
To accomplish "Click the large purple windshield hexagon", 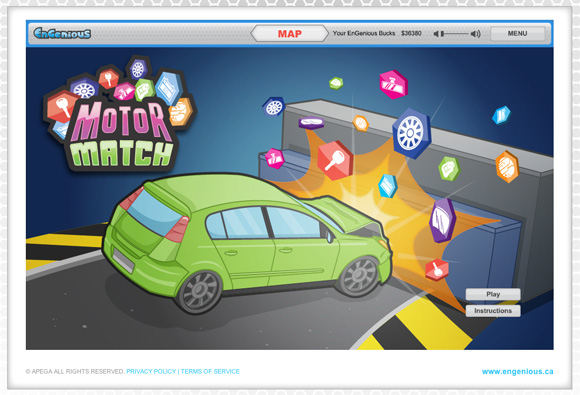I will click(442, 220).
